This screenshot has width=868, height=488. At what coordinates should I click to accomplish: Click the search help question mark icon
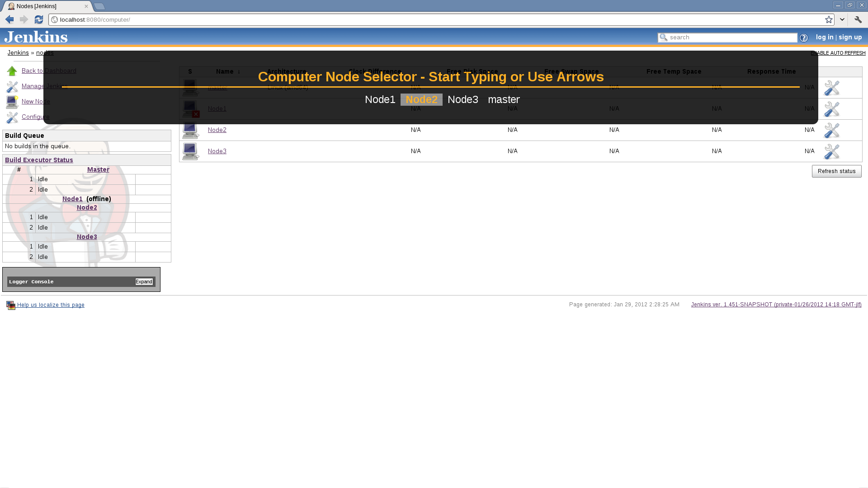point(803,38)
